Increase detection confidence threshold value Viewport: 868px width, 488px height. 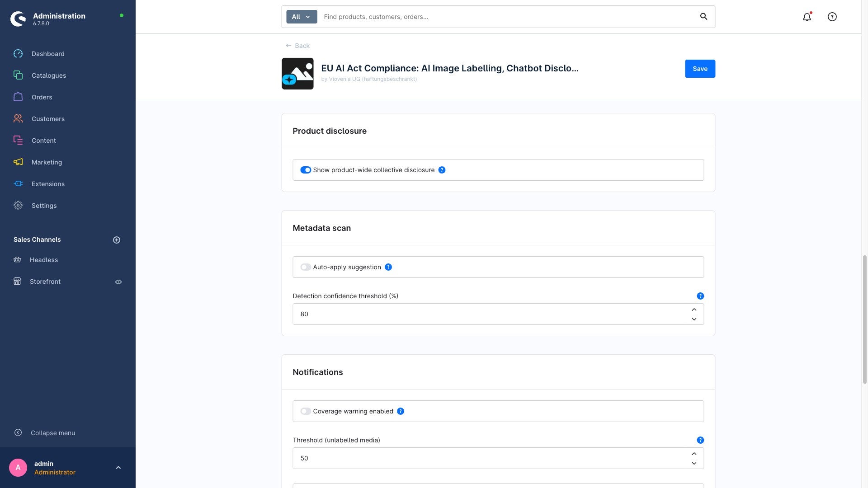(694, 310)
